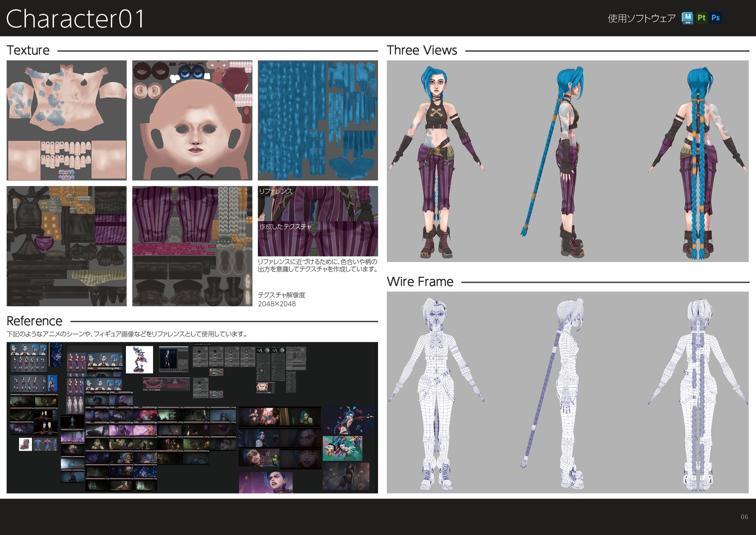Open the face UV texture map
The image size is (756, 535).
coord(192,120)
